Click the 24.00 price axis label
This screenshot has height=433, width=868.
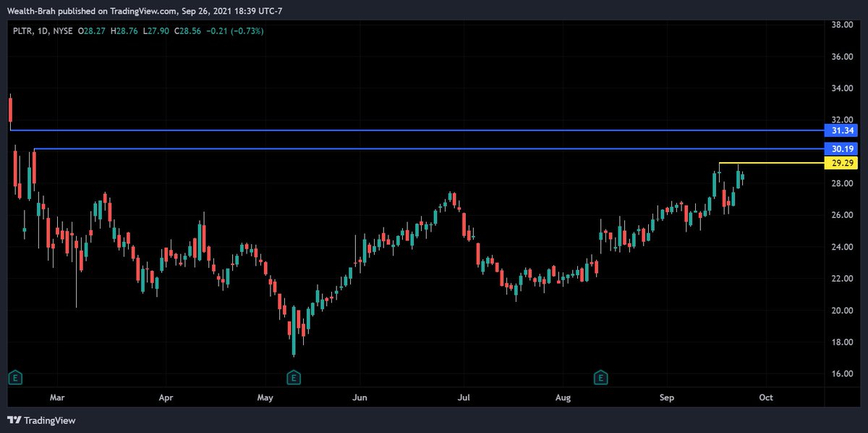[843, 248]
